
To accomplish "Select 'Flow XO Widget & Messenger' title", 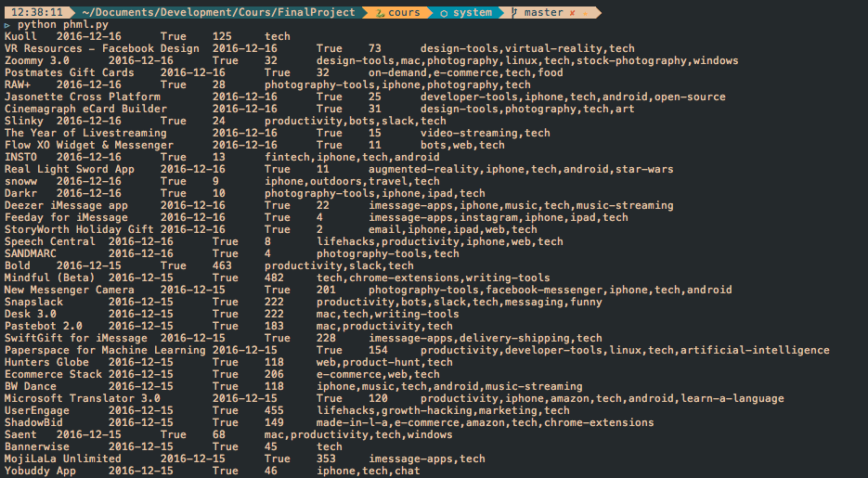I will pyautogui.click(x=89, y=145).
